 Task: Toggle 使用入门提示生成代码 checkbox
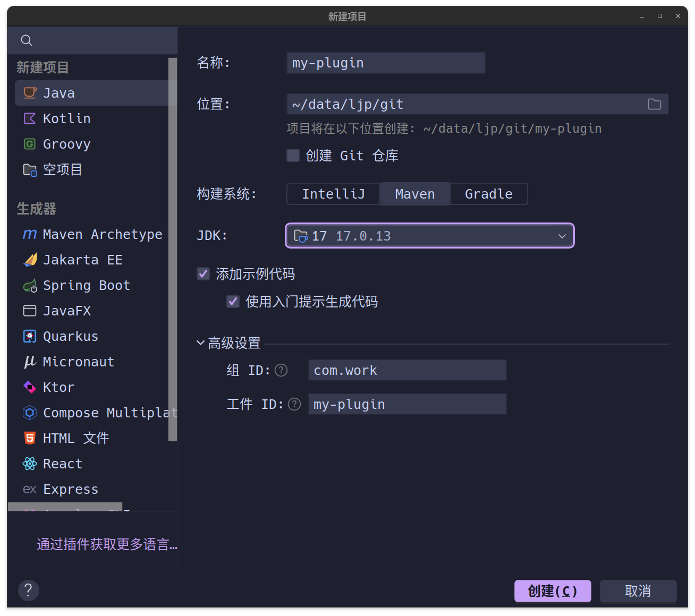233,302
